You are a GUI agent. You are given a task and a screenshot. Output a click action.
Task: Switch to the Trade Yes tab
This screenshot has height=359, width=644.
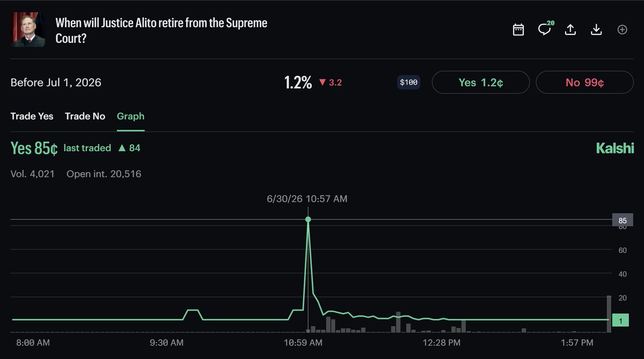(x=32, y=116)
